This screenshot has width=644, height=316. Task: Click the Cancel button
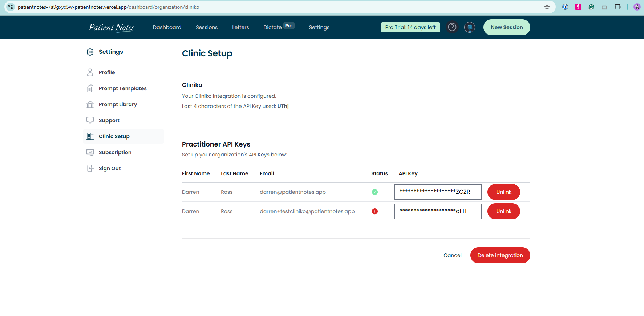tap(453, 255)
